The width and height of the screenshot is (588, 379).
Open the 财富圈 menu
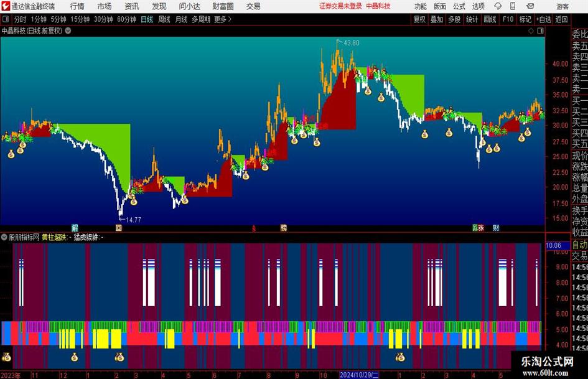[223, 6]
